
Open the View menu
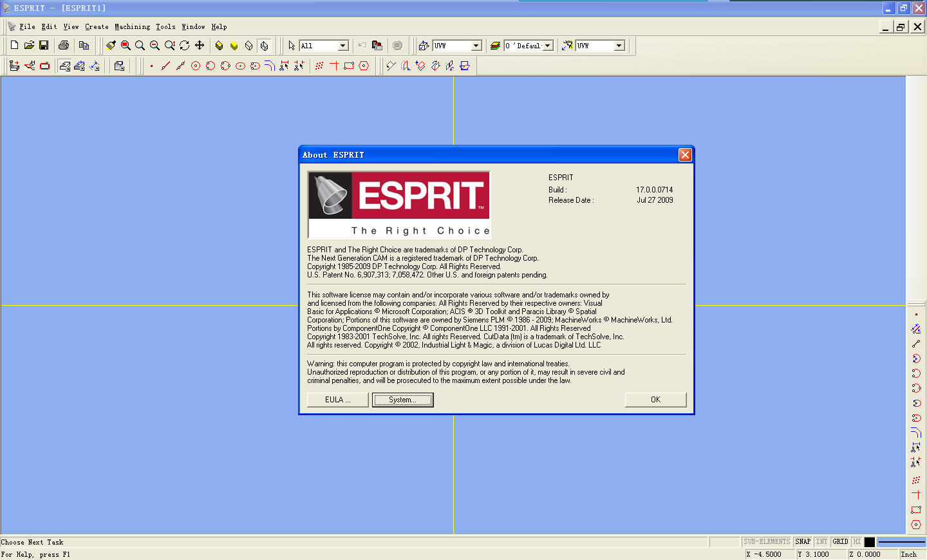click(71, 26)
